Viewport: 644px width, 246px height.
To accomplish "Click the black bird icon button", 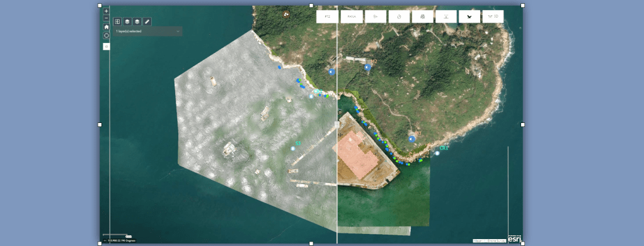I will 469,16.
